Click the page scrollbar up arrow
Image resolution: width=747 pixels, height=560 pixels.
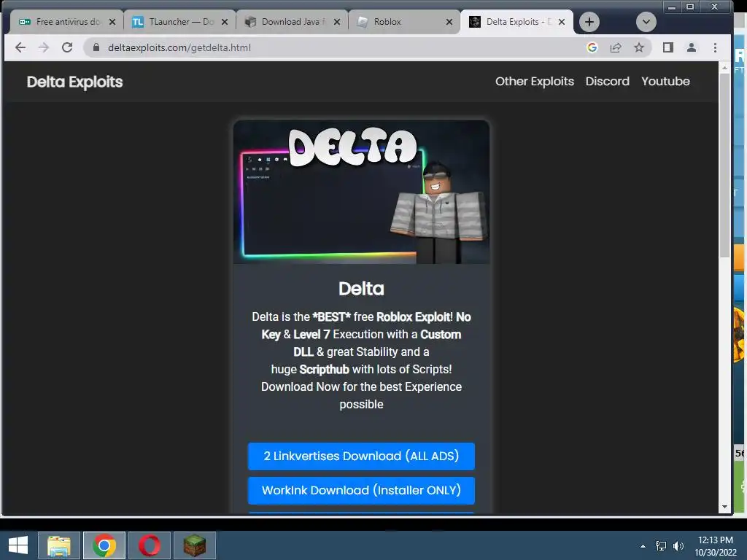coord(724,68)
